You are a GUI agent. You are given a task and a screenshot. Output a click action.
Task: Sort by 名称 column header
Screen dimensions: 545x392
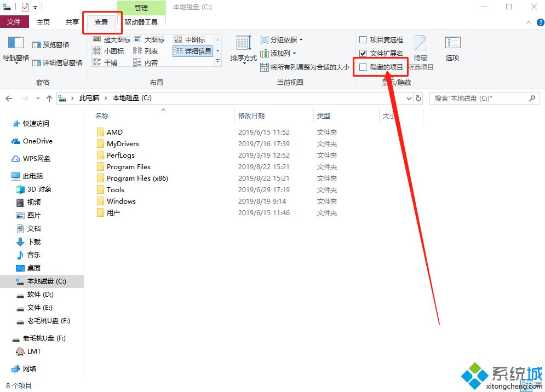point(102,116)
